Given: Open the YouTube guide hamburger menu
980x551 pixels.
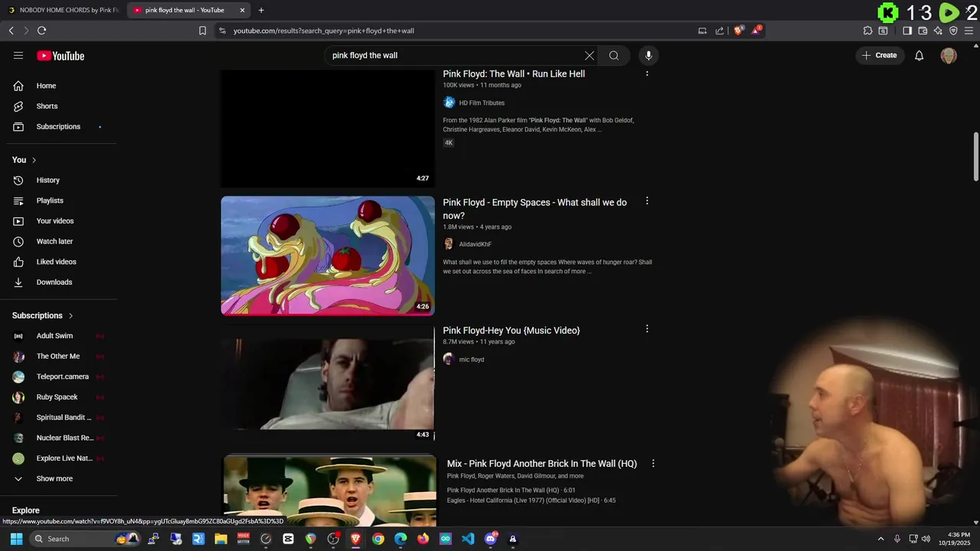Looking at the screenshot, I should pyautogui.click(x=18, y=55).
